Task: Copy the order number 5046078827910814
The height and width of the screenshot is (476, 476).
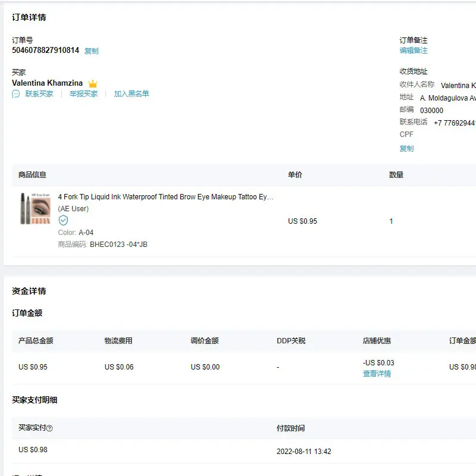Action: pos(91,51)
